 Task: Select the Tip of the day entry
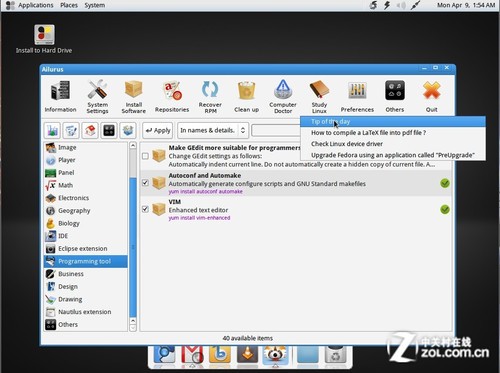pos(393,121)
